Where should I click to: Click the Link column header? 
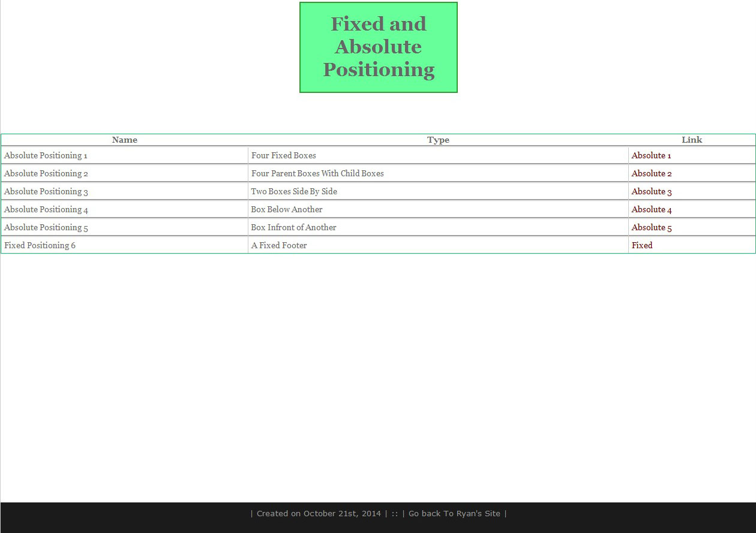pos(691,140)
